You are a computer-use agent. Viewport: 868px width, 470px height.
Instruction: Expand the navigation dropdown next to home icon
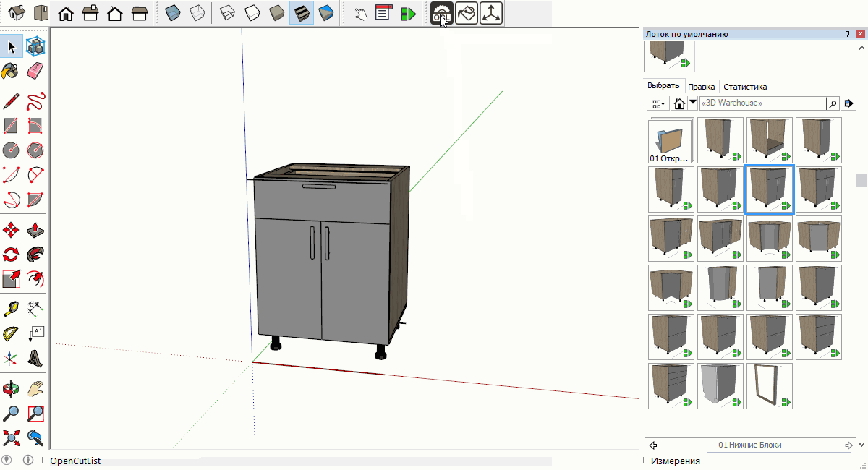pyautogui.click(x=693, y=103)
